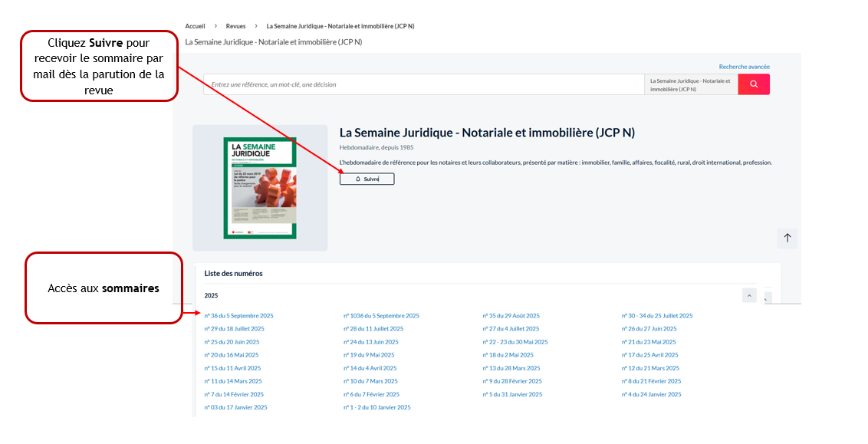Open issue n° 1036 du 5 Septembre 2025

pyautogui.click(x=381, y=316)
